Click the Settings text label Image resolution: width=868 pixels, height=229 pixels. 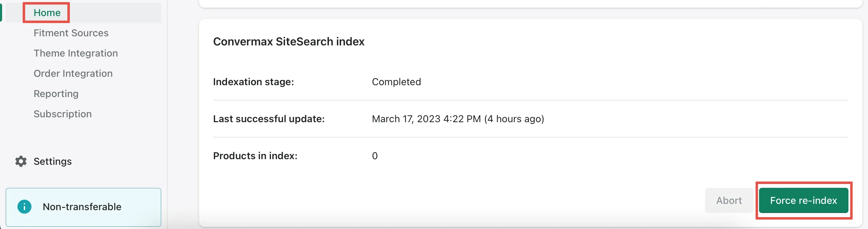coord(52,161)
